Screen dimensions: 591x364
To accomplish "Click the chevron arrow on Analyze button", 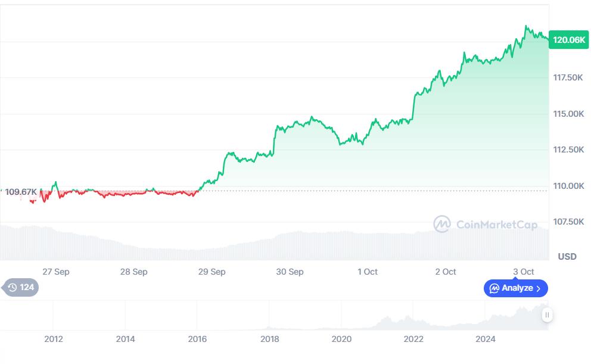I will click(539, 288).
